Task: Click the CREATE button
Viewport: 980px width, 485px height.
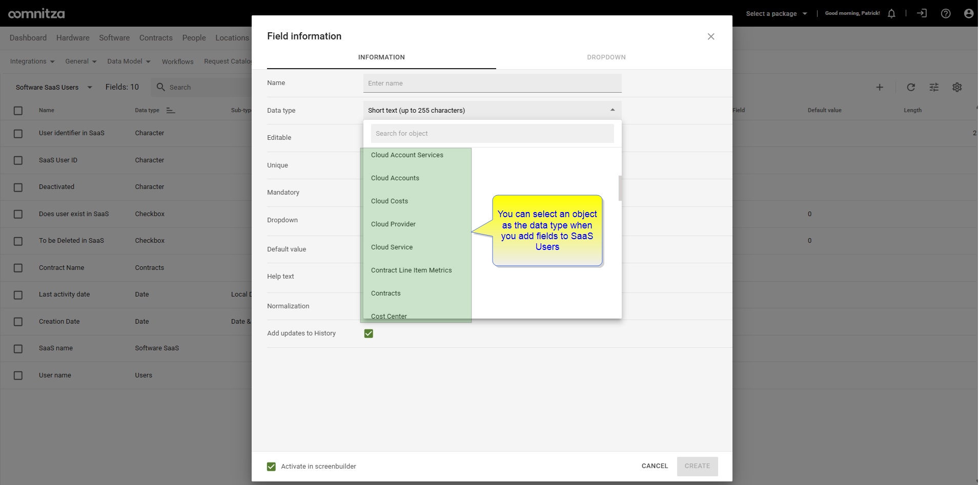Action: [x=698, y=466]
